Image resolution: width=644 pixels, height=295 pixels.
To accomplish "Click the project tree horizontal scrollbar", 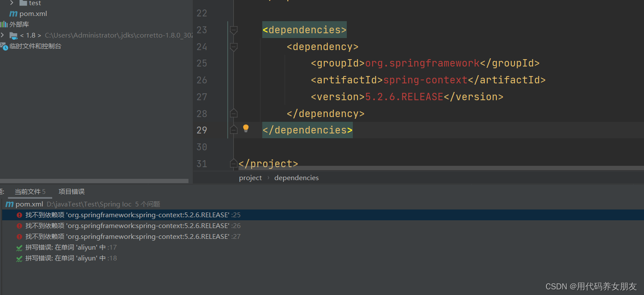I will [94, 181].
